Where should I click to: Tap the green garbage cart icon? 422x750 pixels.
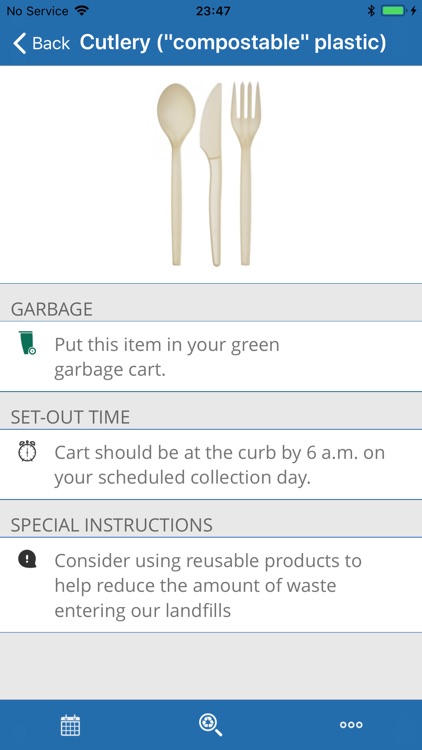[x=28, y=342]
